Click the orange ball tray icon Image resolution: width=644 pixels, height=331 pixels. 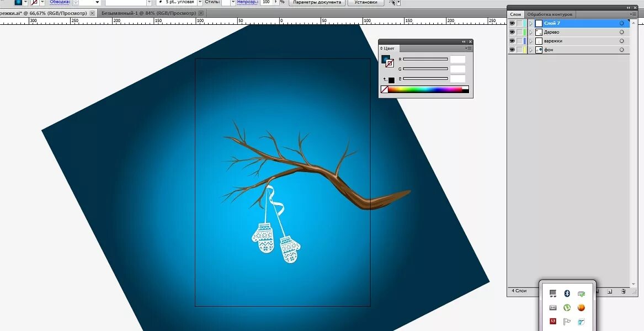tap(581, 307)
